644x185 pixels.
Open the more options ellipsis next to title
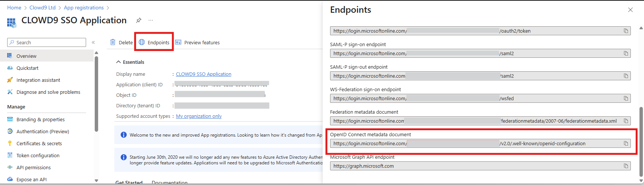click(151, 20)
